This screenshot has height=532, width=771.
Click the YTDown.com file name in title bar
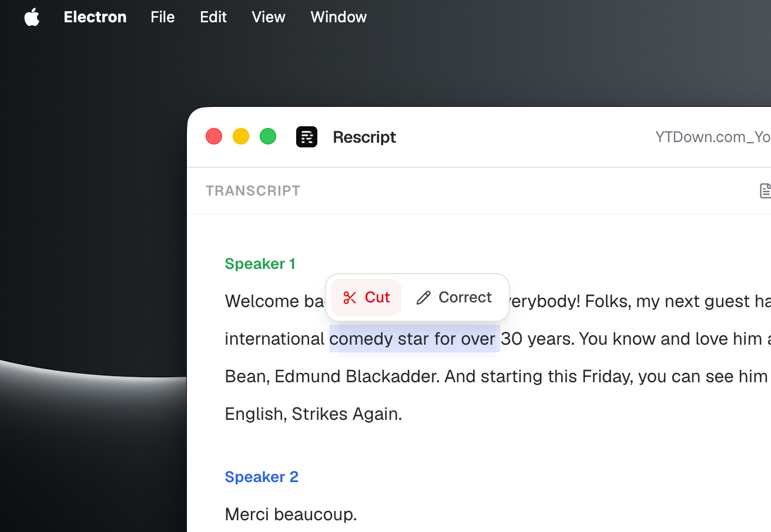(713, 137)
